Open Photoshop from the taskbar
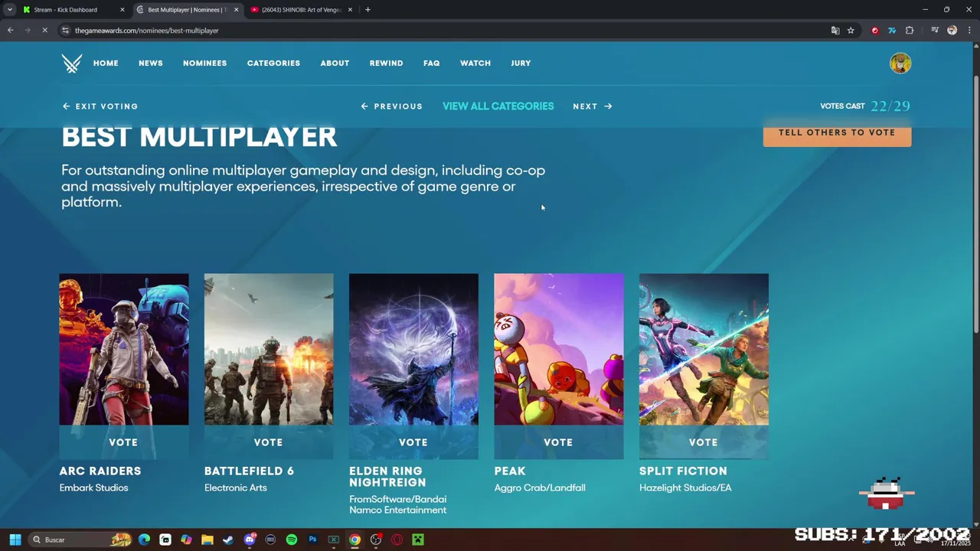The height and width of the screenshot is (551, 980). tap(312, 540)
